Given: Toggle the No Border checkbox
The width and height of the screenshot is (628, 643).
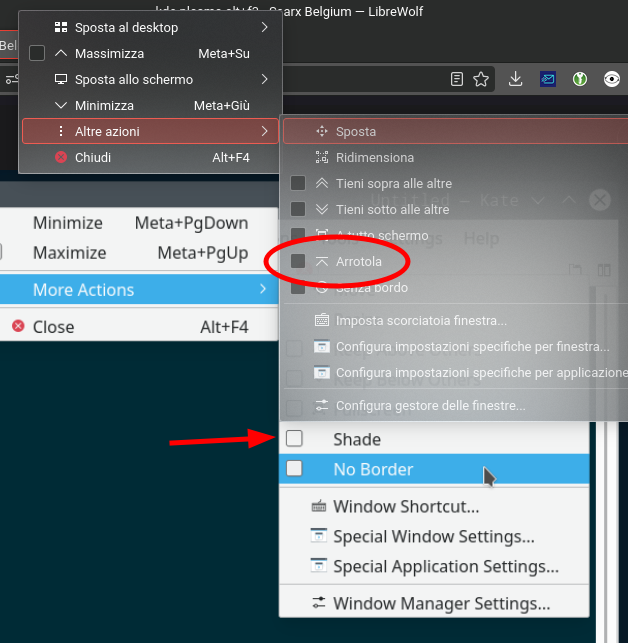Looking at the screenshot, I should (x=295, y=468).
